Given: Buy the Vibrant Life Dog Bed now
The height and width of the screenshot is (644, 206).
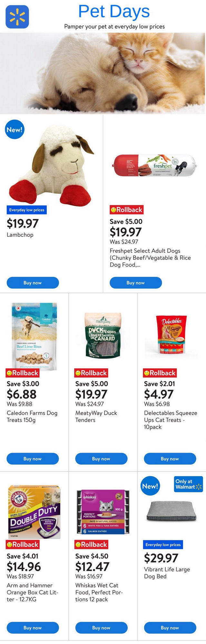Looking at the screenshot, I should [170, 628].
